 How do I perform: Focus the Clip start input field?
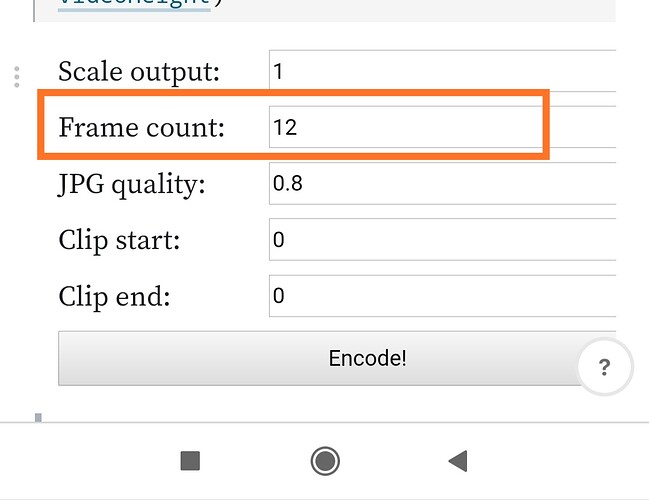coord(442,239)
